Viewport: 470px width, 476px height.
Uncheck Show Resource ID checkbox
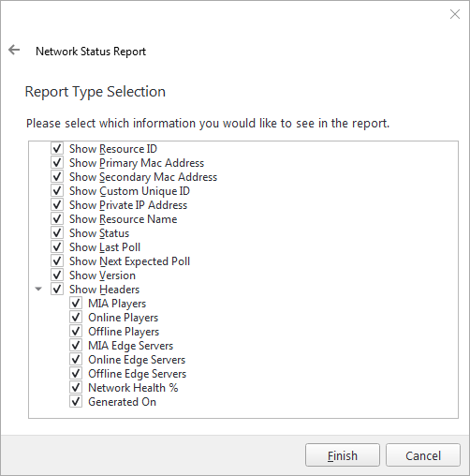point(57,148)
